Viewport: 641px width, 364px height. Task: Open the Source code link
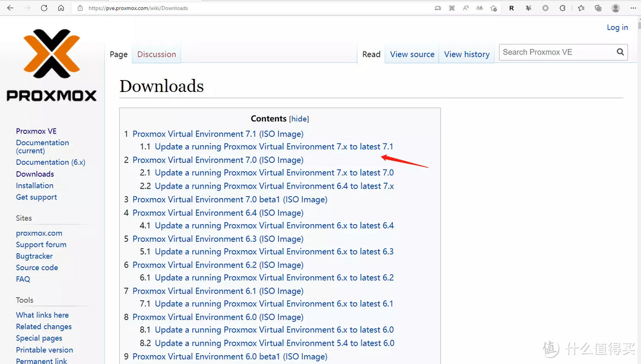point(37,267)
